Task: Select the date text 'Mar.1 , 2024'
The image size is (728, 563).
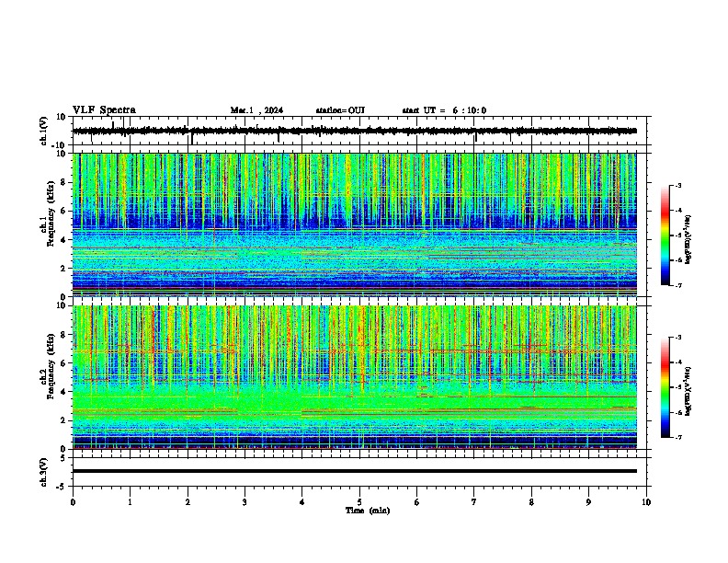Action: (x=256, y=110)
